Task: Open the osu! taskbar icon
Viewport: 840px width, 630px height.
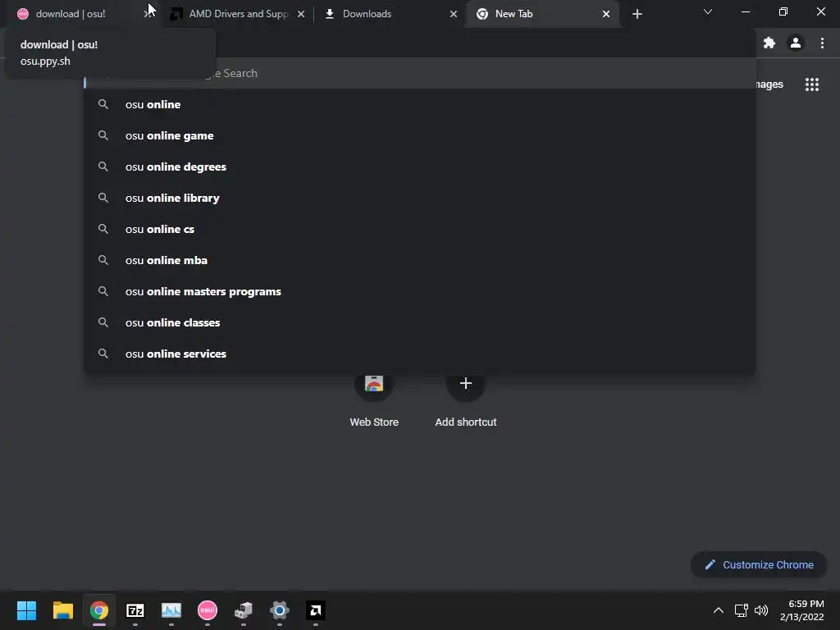Action: [208, 610]
